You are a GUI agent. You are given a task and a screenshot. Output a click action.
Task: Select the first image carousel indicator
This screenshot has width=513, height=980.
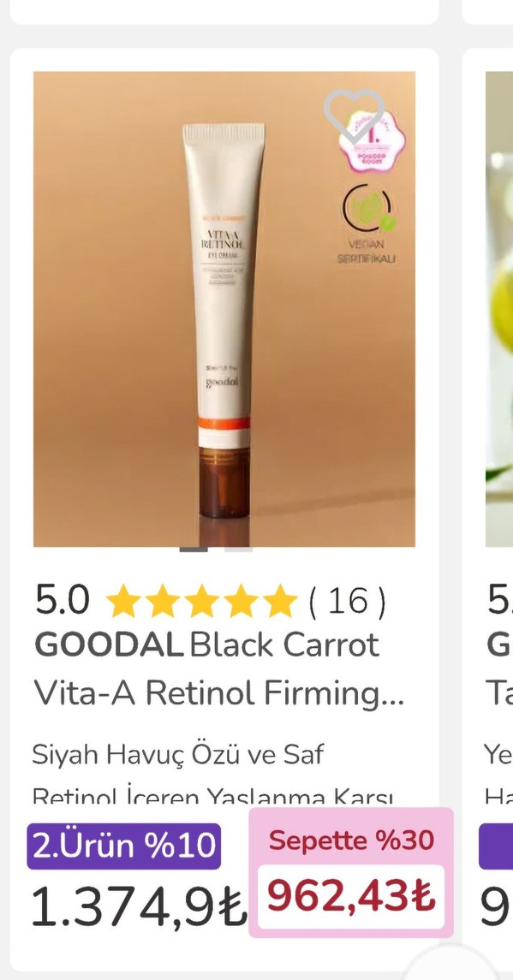[194, 549]
